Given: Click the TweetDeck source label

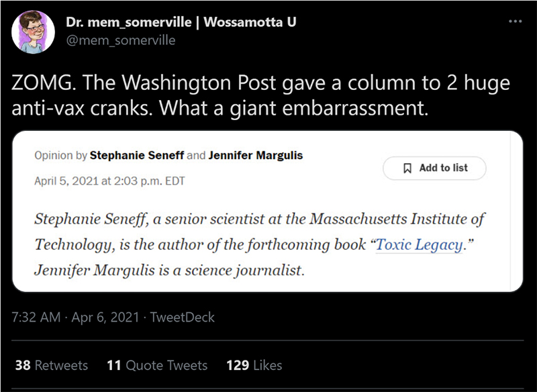Looking at the screenshot, I should (183, 317).
